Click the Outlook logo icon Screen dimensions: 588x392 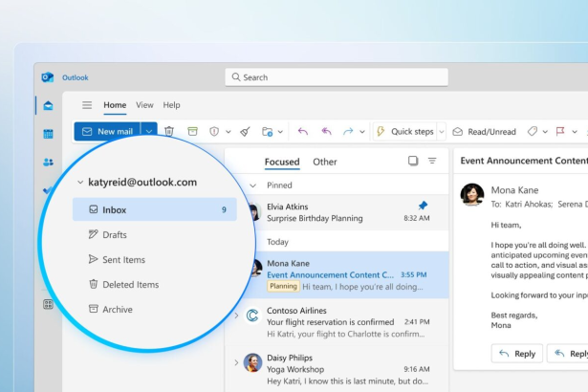[47, 77]
